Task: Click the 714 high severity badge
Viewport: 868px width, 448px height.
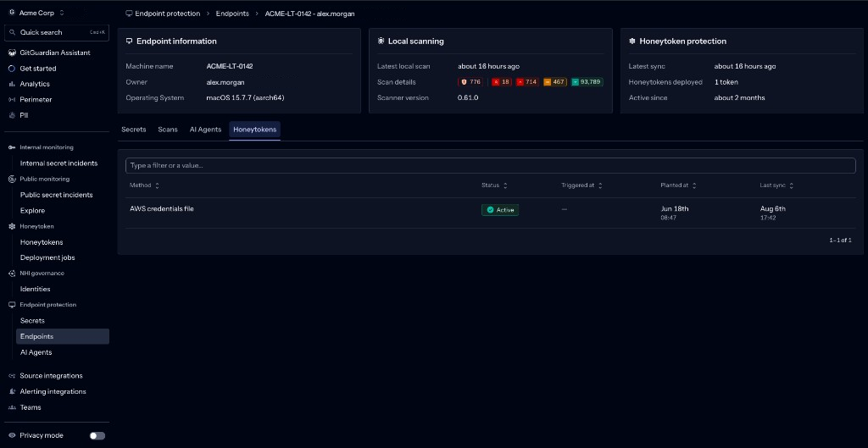Action: 527,82
